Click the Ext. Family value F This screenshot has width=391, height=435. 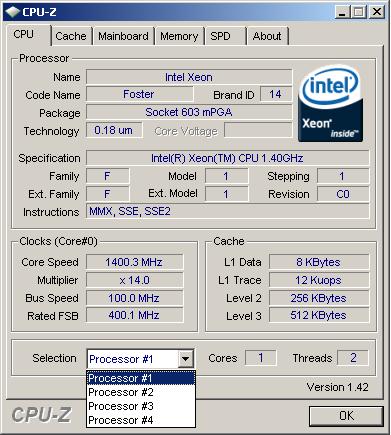(107, 194)
